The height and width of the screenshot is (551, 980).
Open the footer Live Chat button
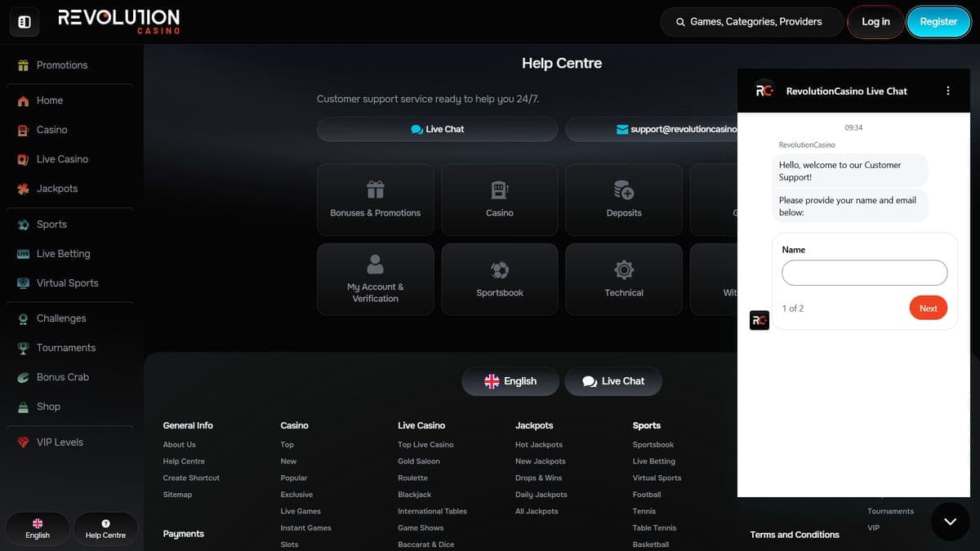[x=613, y=381]
